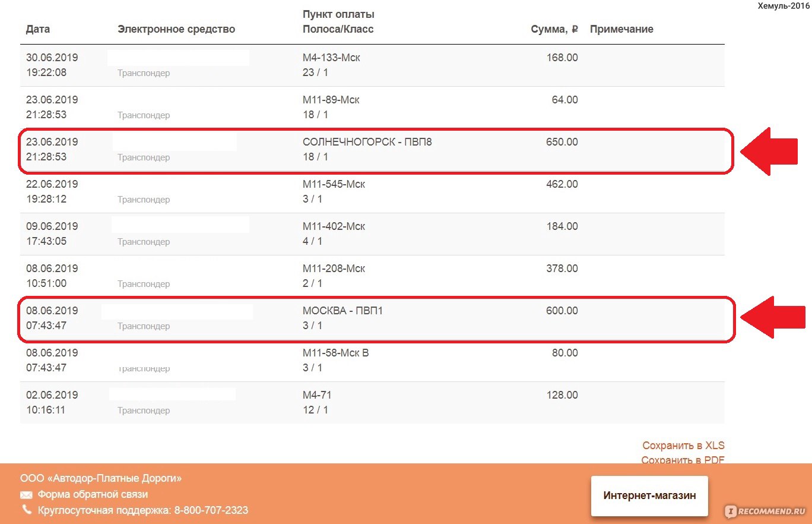Image resolution: width=812 pixels, height=524 pixels.
Task: Save the report via Сохранить в XLS
Action: coord(683,446)
